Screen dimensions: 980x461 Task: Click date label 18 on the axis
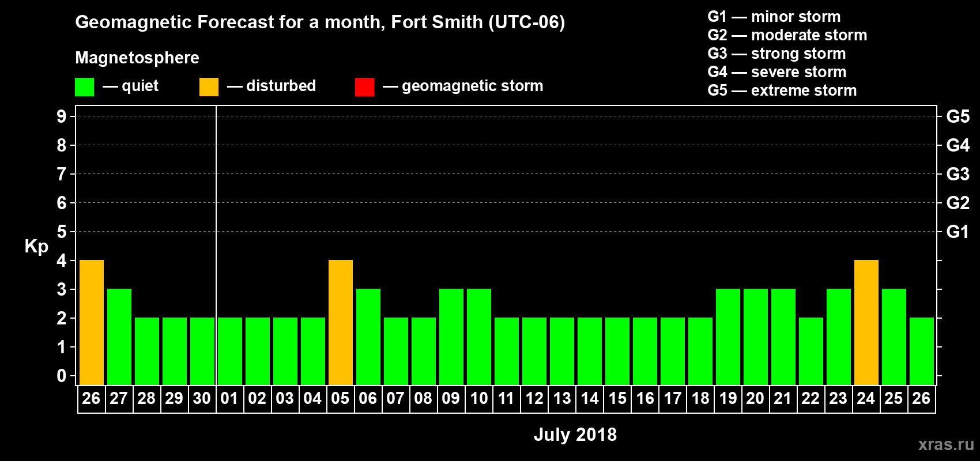tap(700, 398)
